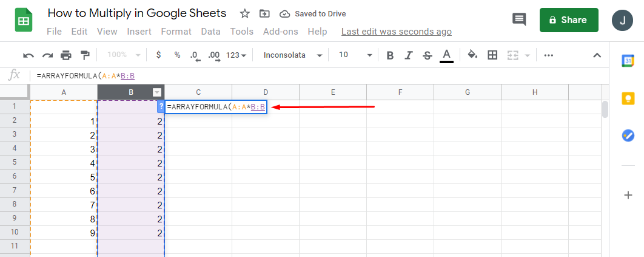Open the comment history icon
Screen dimensions: 644x257
tap(519, 19)
